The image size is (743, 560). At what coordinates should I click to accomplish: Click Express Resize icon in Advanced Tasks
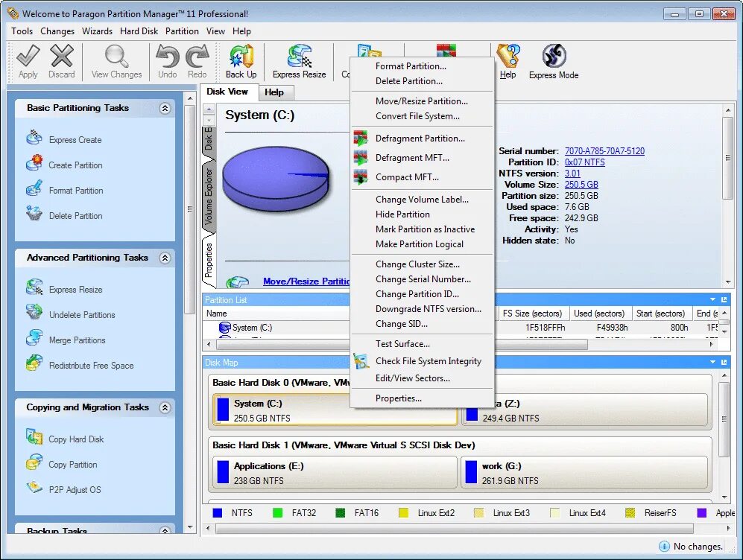pos(34,287)
